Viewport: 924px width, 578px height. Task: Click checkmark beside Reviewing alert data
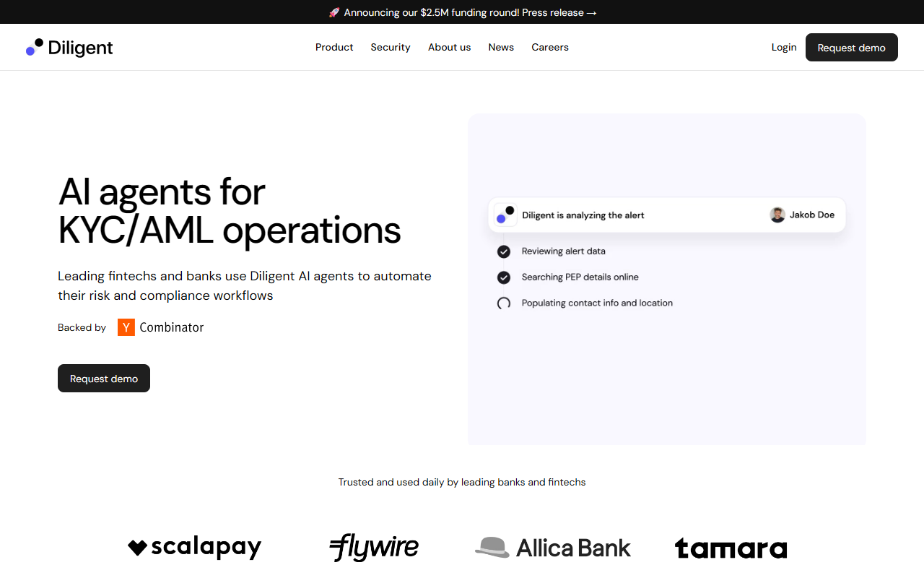(504, 251)
